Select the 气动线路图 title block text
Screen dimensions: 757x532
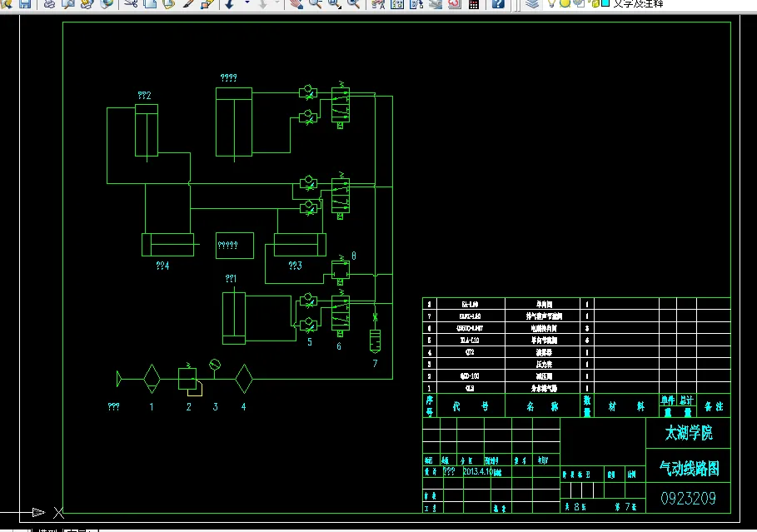689,468
